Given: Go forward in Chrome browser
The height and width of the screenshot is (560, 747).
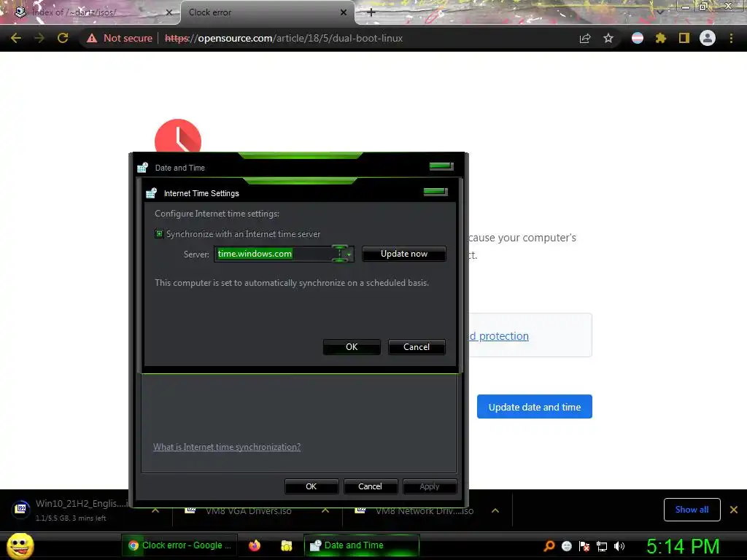Looking at the screenshot, I should click(x=39, y=38).
